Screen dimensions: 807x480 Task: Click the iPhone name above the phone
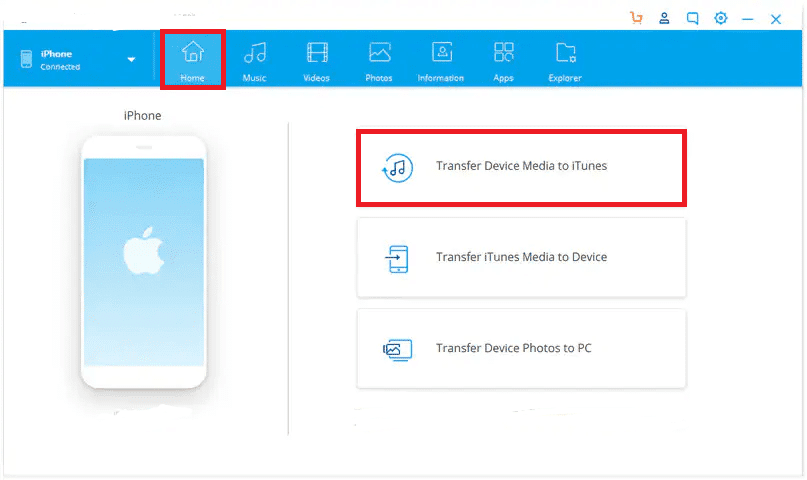pos(143,116)
